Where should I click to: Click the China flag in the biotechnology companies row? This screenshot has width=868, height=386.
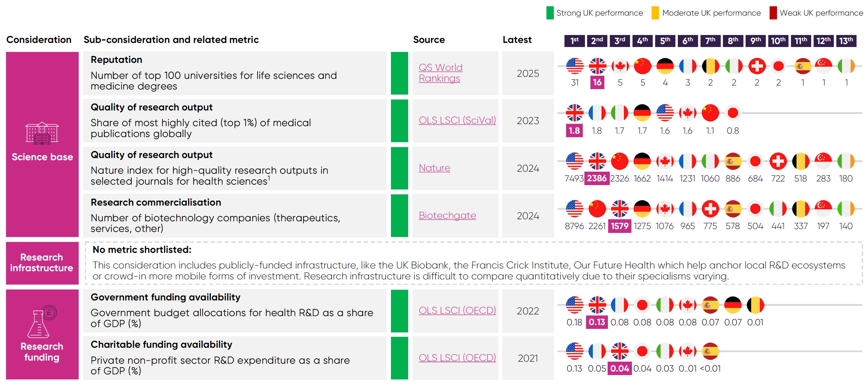(597, 209)
